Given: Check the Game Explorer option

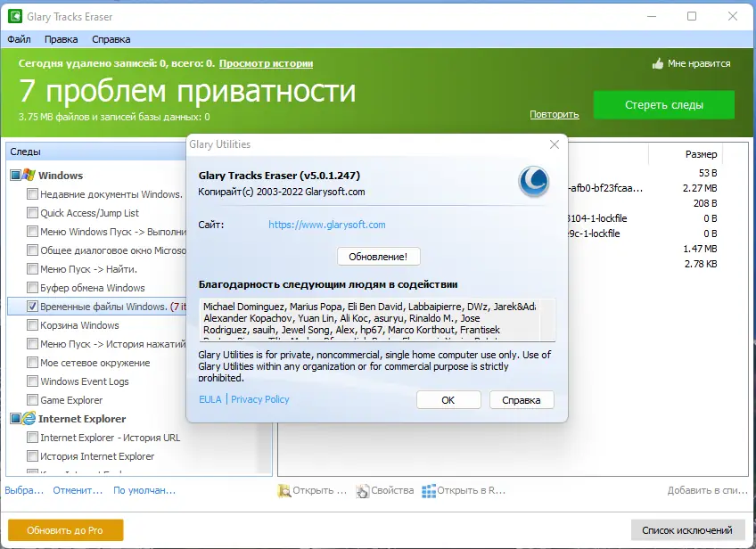Looking at the screenshot, I should (x=32, y=400).
